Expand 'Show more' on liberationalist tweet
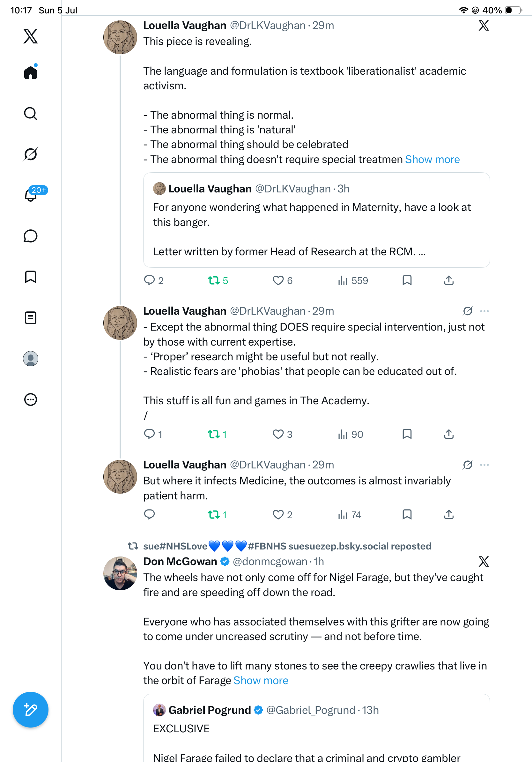 click(432, 159)
